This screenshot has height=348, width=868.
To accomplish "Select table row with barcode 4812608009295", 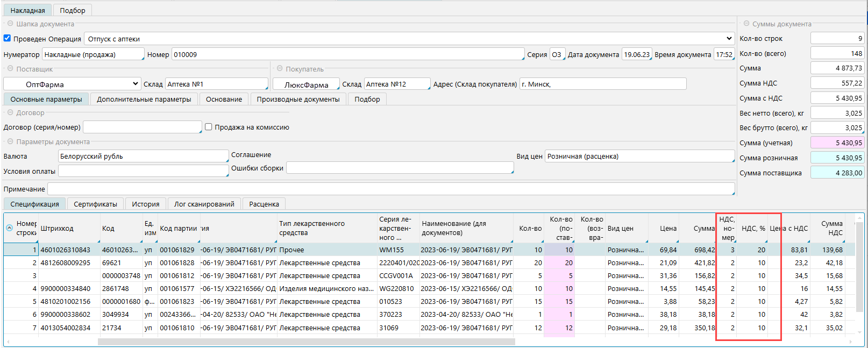I will [66, 263].
